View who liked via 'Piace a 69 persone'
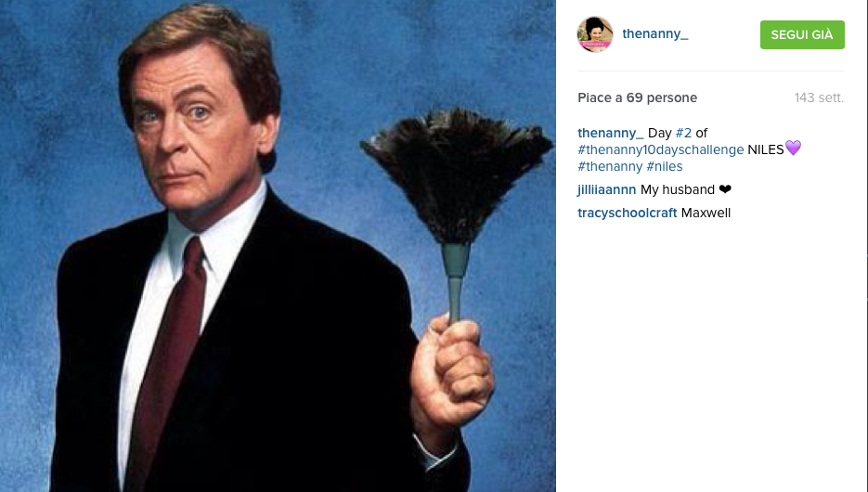Image resolution: width=868 pixels, height=492 pixels. (x=637, y=98)
